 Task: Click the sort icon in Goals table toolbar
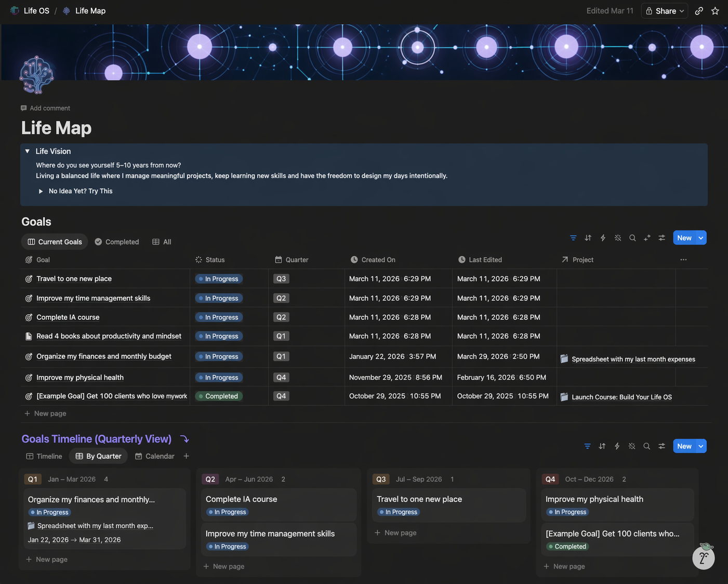click(588, 238)
